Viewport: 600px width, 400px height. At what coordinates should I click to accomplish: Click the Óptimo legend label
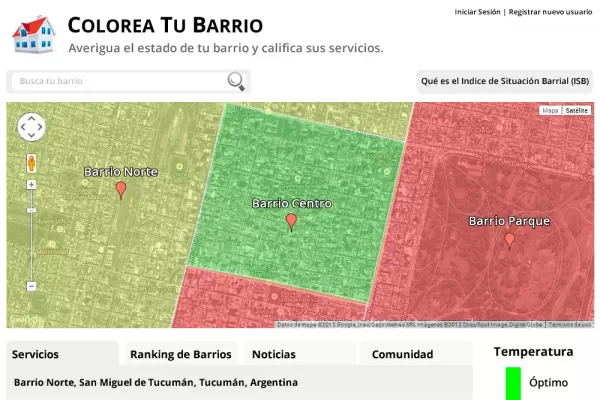coord(548,382)
